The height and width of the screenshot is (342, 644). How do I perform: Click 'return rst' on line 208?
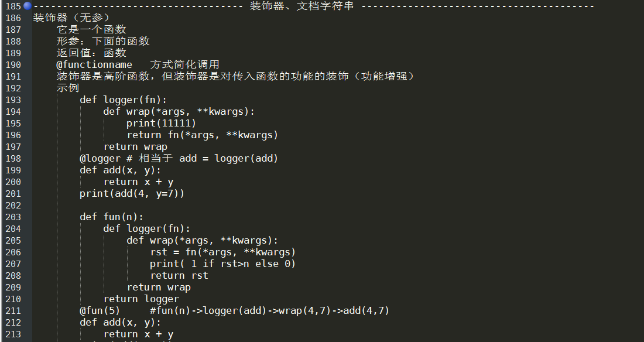179,275
